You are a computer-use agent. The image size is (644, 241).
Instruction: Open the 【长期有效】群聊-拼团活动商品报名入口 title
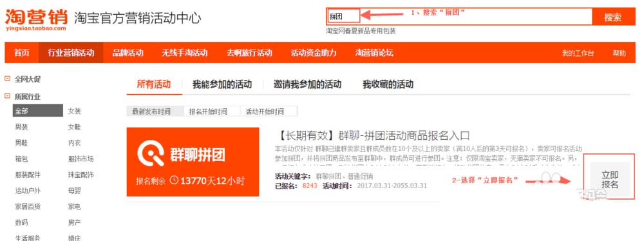tap(372, 136)
